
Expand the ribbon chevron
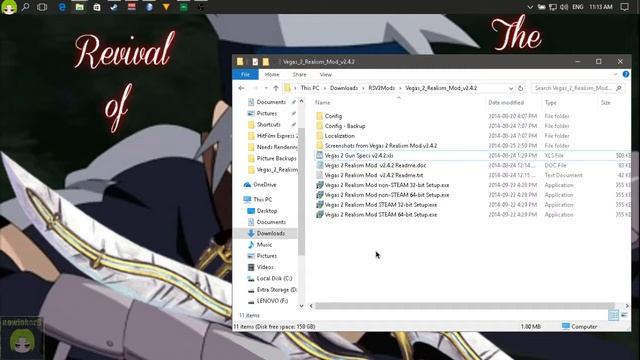click(x=615, y=74)
